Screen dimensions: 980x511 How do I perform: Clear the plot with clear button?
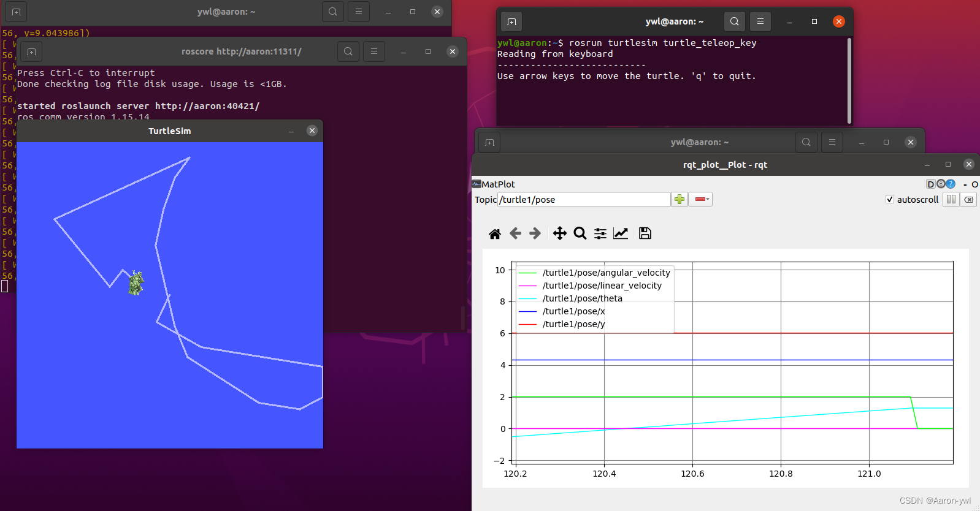click(968, 199)
